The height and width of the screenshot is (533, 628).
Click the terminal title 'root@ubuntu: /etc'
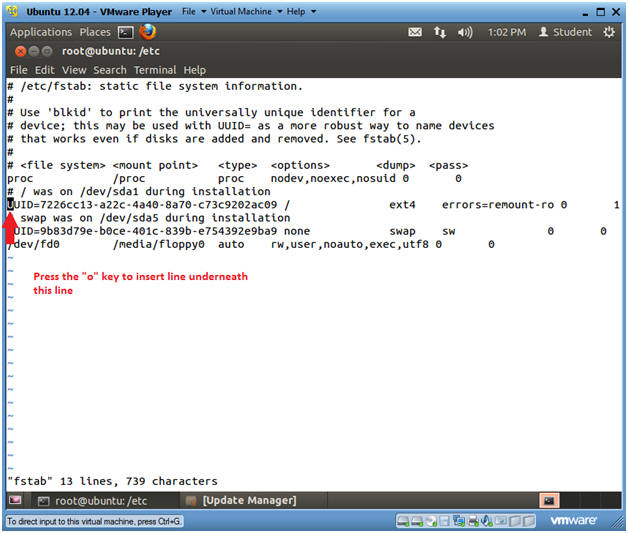(x=111, y=51)
